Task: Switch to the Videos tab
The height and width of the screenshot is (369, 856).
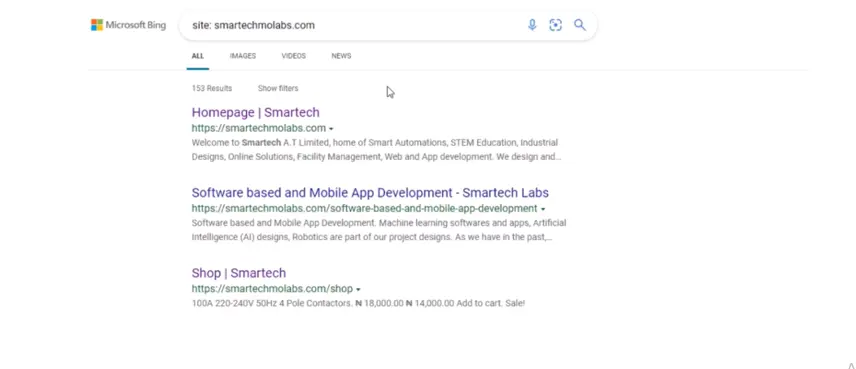Action: tap(294, 56)
